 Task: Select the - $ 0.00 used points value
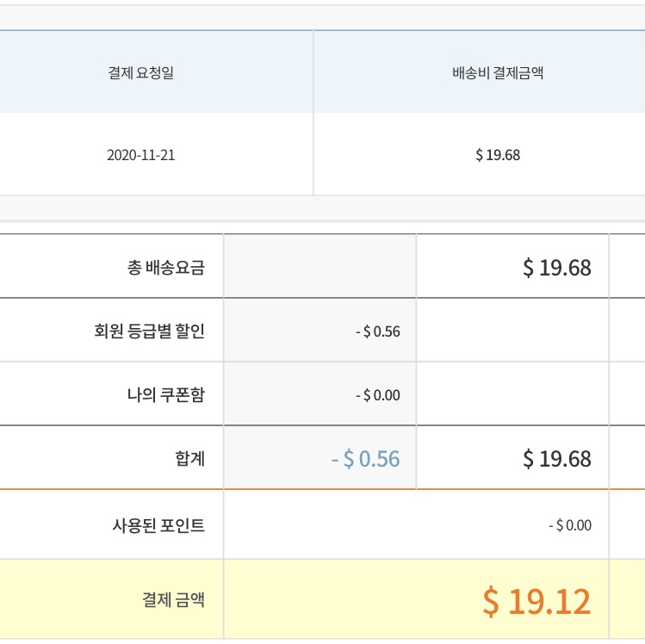pyautogui.click(x=569, y=525)
